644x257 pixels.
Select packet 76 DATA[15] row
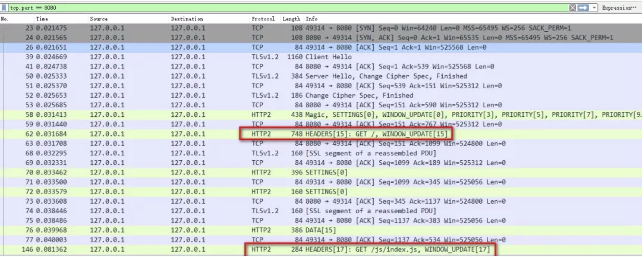[x=321, y=230]
